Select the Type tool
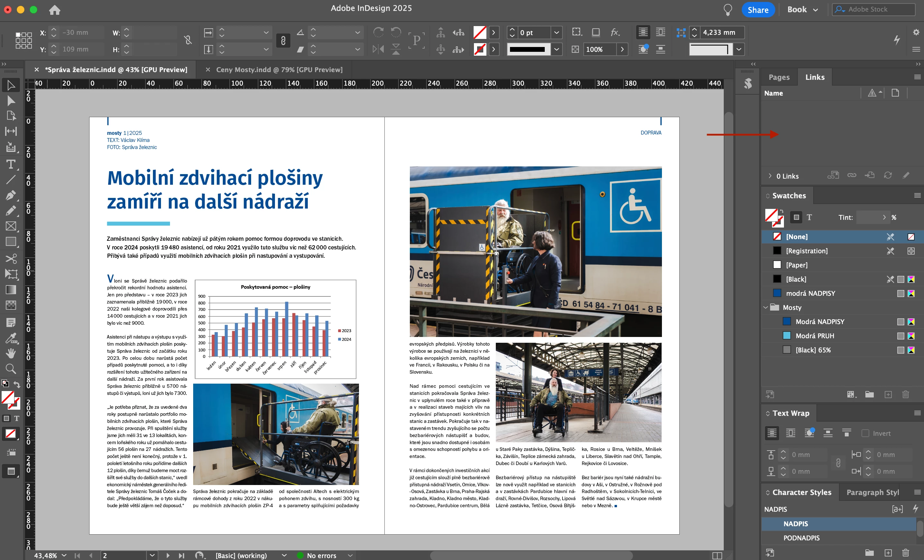The height and width of the screenshot is (560, 924). pos(11,164)
